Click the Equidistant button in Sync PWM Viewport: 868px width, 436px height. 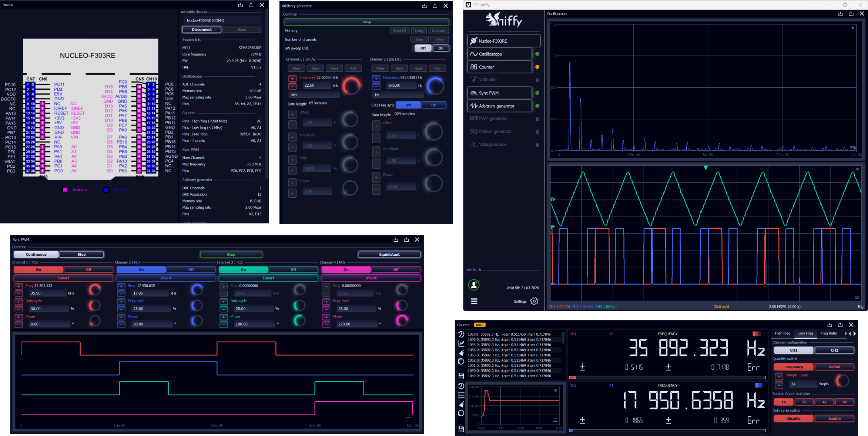[x=389, y=254]
